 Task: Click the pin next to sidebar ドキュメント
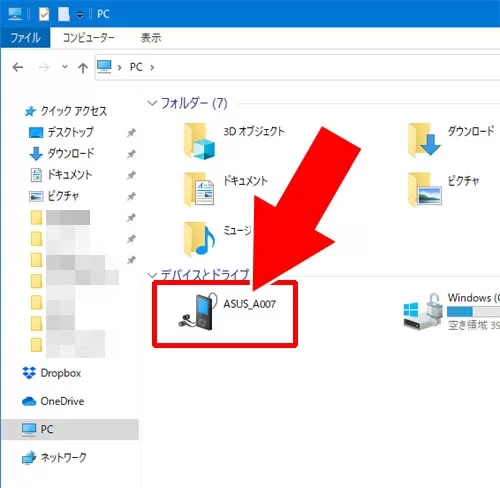pyautogui.click(x=131, y=175)
